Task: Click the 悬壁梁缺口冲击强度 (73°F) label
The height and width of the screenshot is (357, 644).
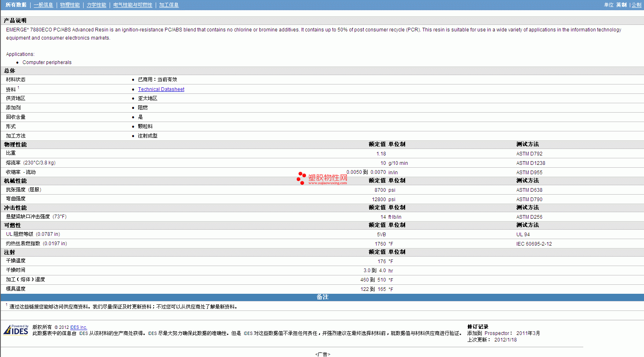Action: [x=36, y=217]
